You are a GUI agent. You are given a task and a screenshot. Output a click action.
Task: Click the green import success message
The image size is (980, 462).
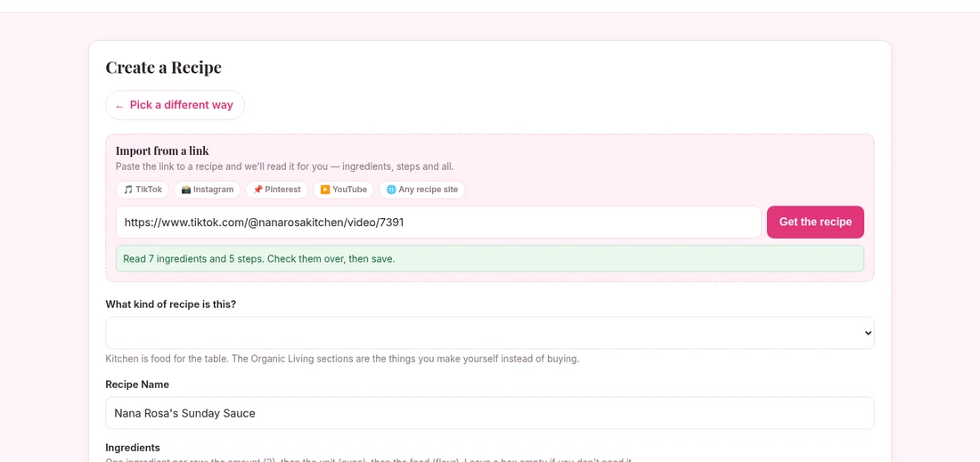pos(489,258)
